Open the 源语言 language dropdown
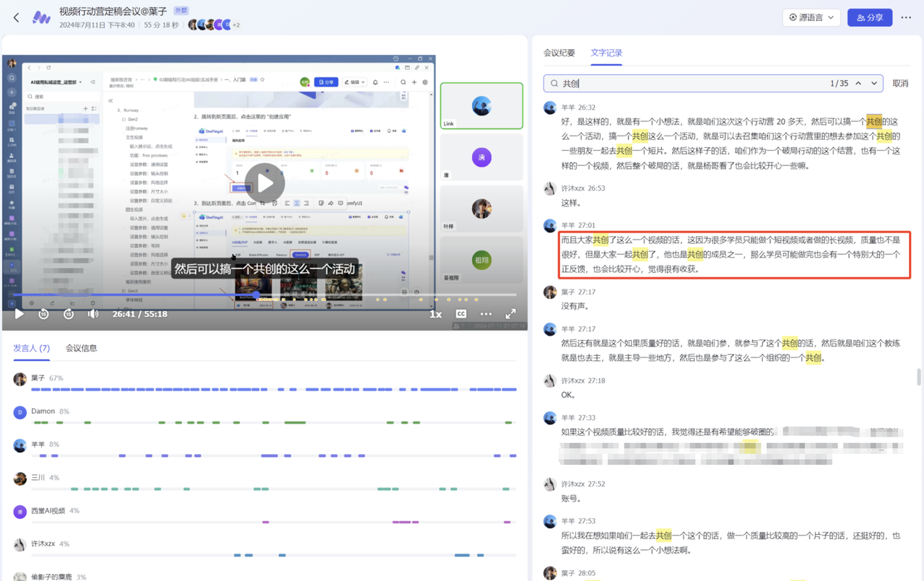The height and width of the screenshot is (581, 924). coord(811,17)
